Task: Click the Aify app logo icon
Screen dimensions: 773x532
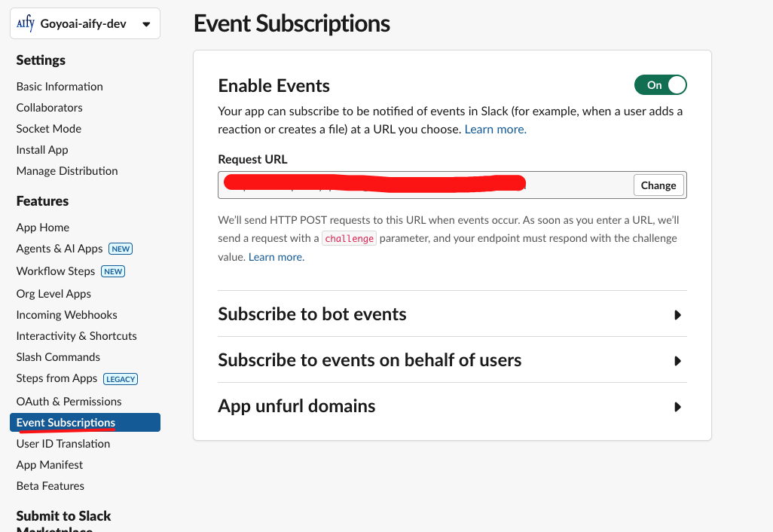Action: click(26, 23)
